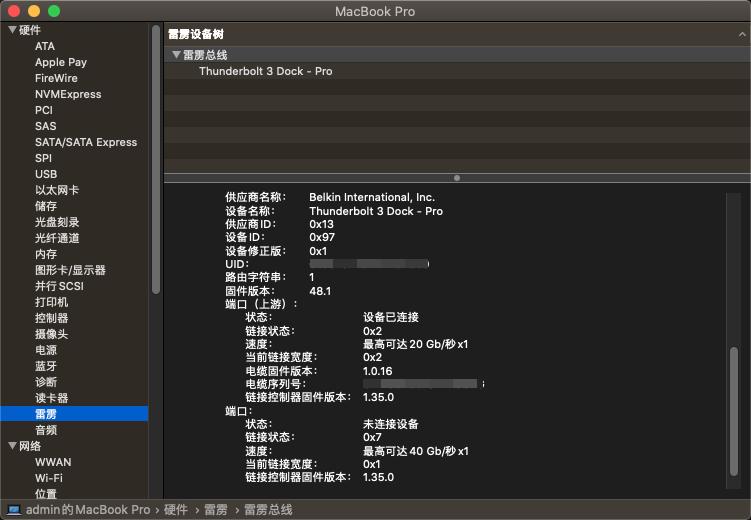This screenshot has height=520, width=751.
Task: Select 读卡器 card reader entry
Action: point(51,398)
